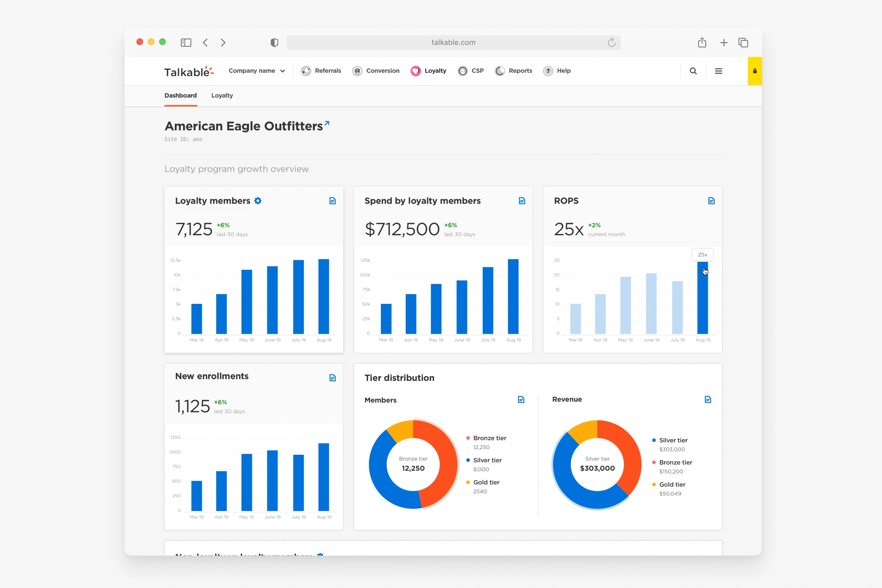The height and width of the screenshot is (588, 882).
Task: Open the Reports menu
Action: pyautogui.click(x=513, y=71)
